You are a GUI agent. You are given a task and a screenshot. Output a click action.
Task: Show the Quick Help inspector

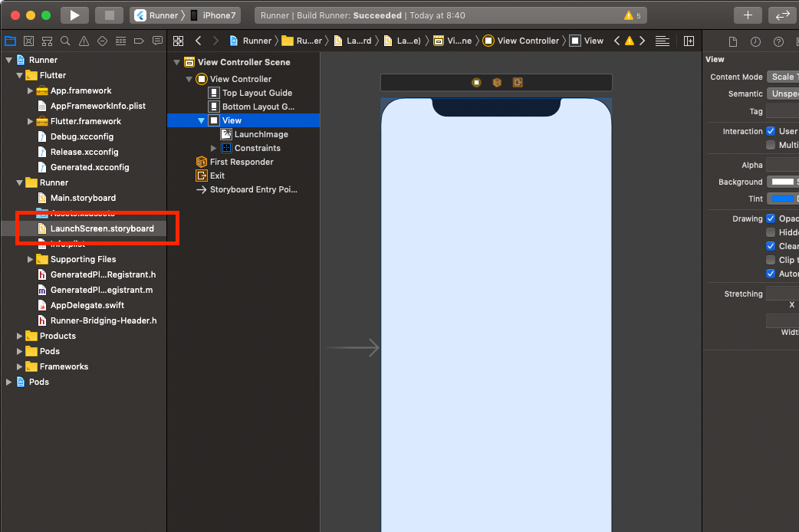(x=778, y=42)
